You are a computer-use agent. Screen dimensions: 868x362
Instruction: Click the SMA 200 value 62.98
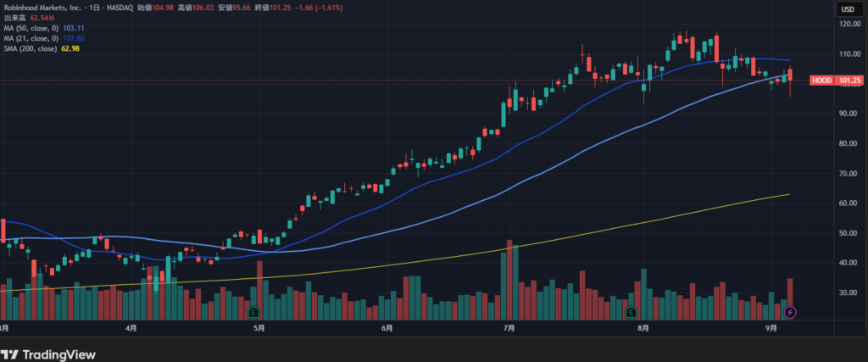click(70, 48)
